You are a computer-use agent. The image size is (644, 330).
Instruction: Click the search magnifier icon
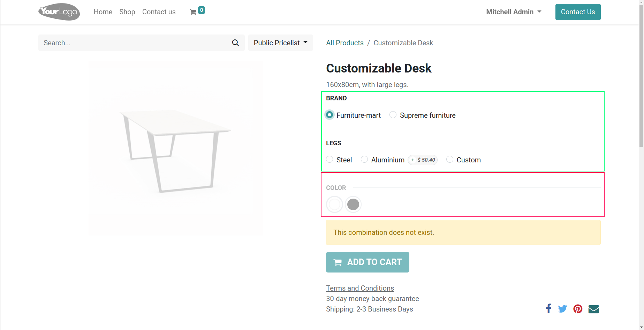tap(236, 43)
